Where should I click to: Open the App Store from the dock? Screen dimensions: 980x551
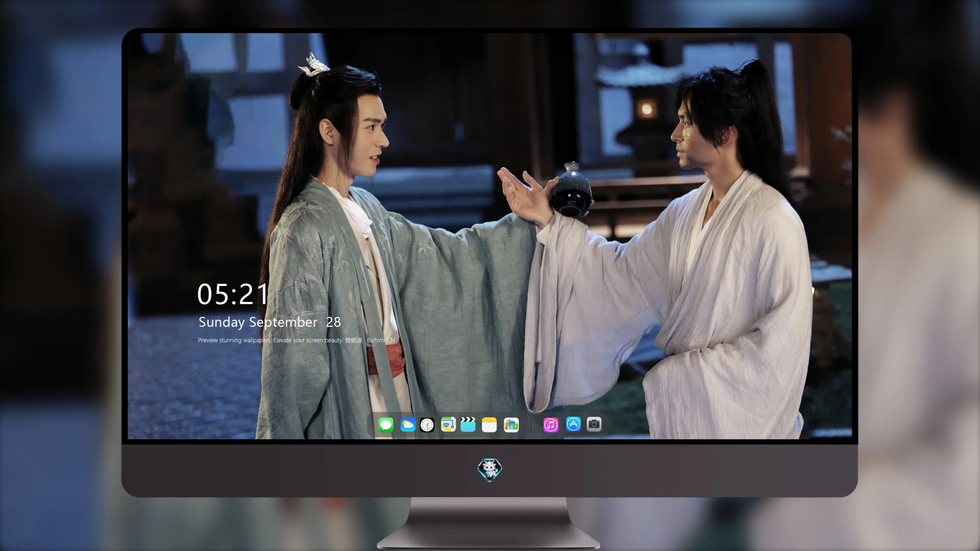click(573, 424)
